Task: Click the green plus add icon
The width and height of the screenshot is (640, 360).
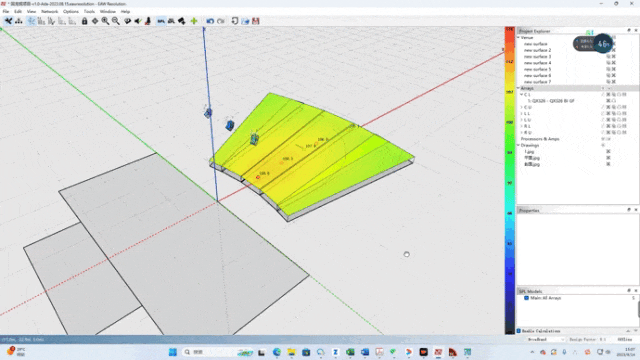Action: pyautogui.click(x=194, y=21)
